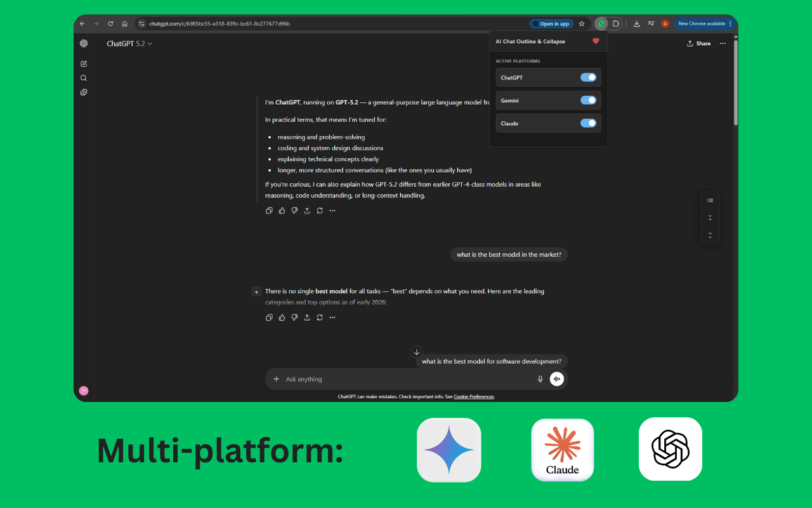This screenshot has height=508, width=812.
Task: Click the page vertical scrollbar
Action: [x=735, y=83]
